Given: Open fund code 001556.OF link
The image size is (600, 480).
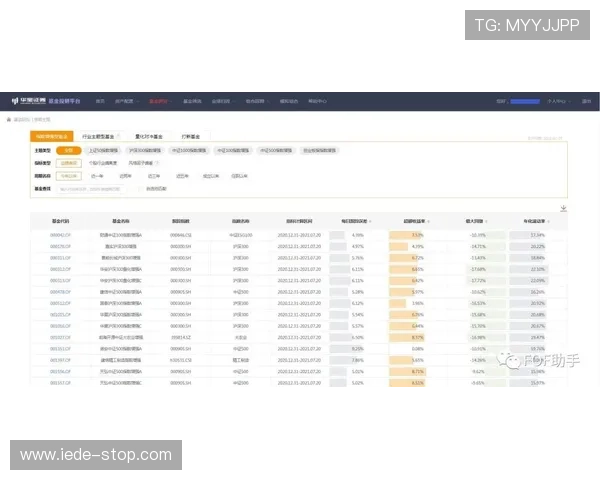Looking at the screenshot, I should (60, 371).
